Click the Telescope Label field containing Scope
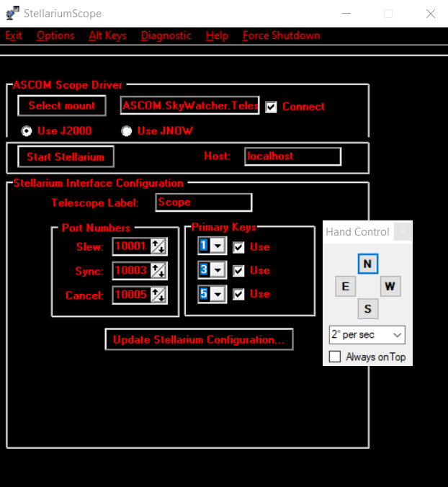 [204, 202]
